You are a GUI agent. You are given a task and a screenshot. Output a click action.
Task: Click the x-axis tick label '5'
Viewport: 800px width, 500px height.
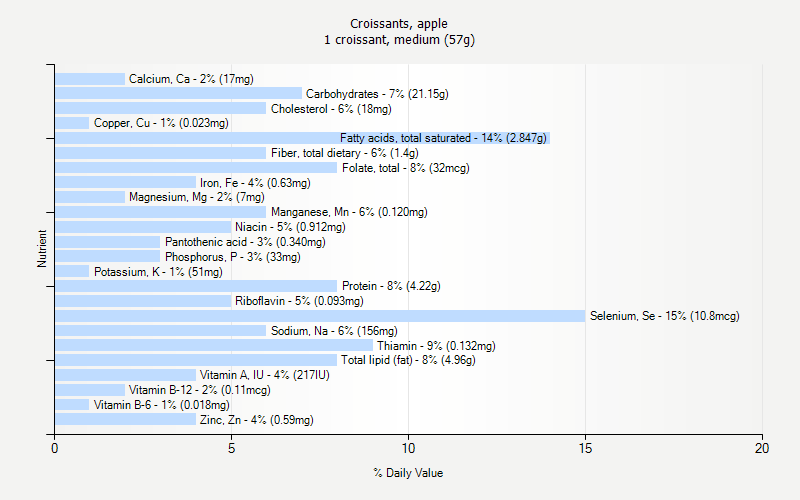click(x=231, y=448)
